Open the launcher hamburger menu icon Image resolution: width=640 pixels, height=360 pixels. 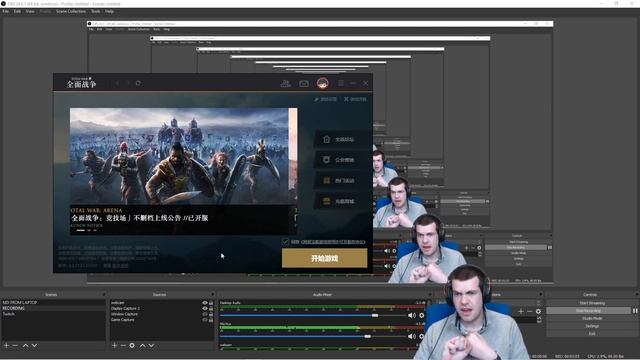click(341, 83)
